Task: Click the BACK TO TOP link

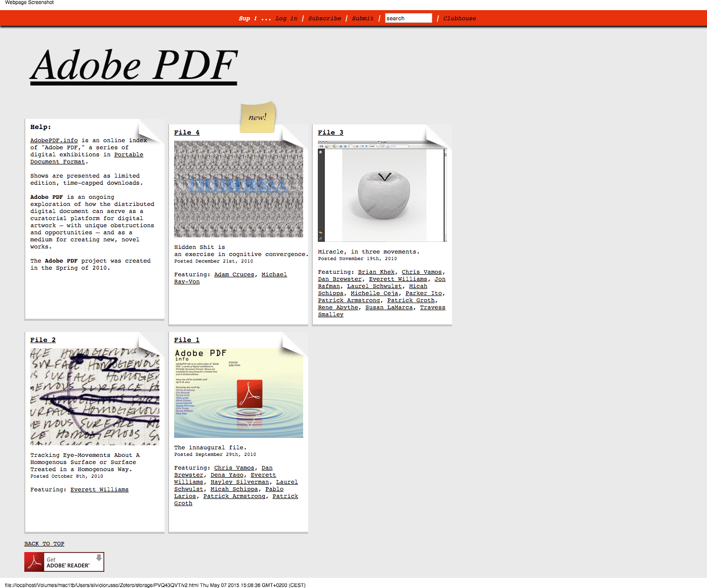Action: coord(45,544)
